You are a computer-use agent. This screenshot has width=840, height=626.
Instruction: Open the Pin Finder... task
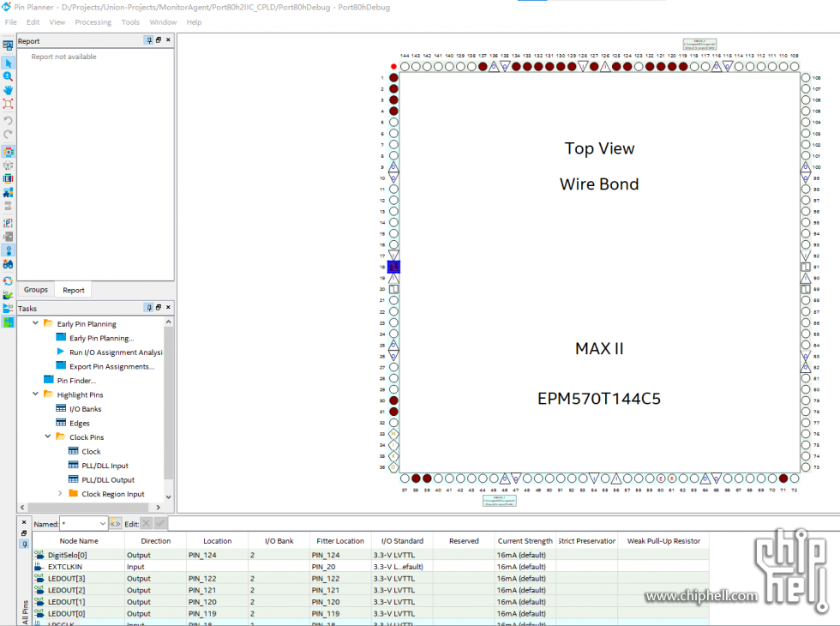click(x=76, y=381)
